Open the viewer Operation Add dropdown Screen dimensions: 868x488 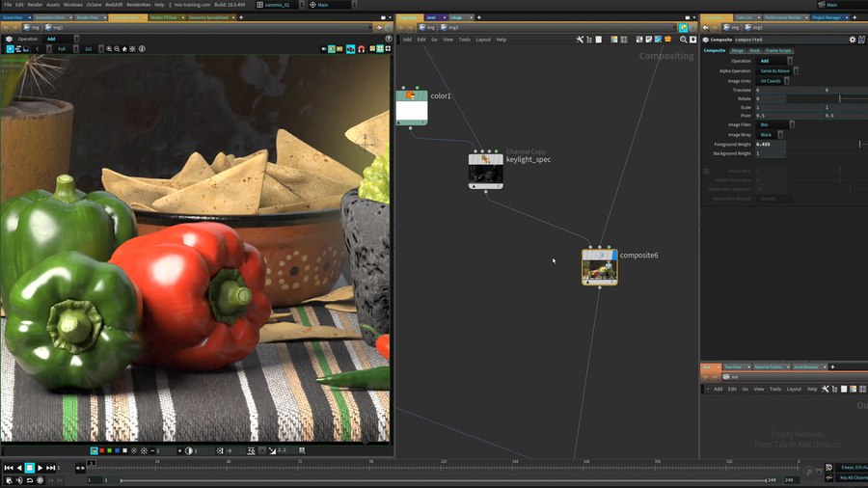coord(62,39)
